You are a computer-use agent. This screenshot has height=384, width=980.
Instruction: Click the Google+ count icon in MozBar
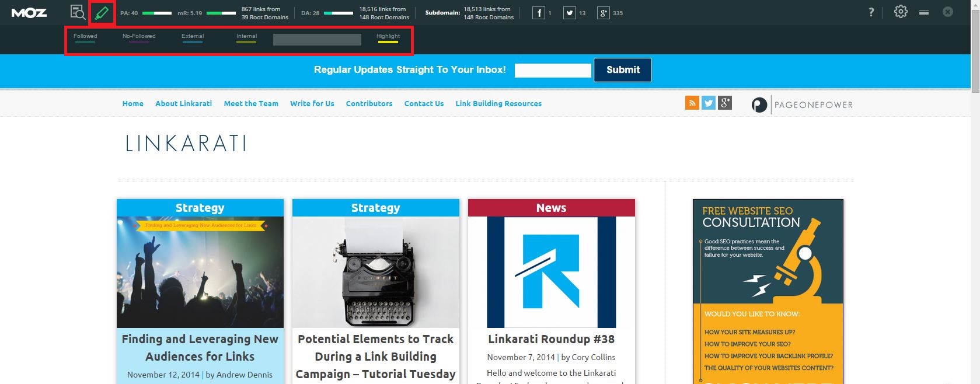click(603, 13)
